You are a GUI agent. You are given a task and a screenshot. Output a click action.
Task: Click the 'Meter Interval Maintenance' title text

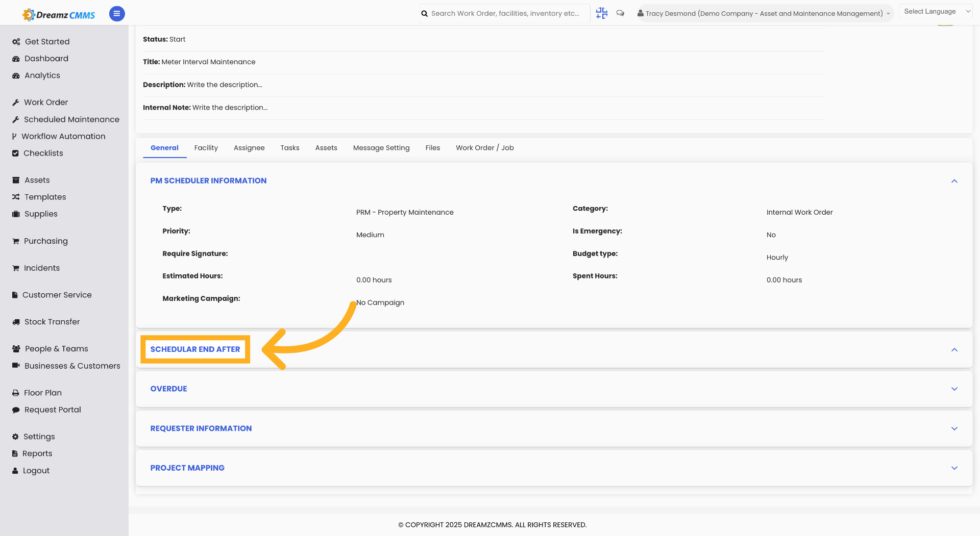tap(208, 62)
